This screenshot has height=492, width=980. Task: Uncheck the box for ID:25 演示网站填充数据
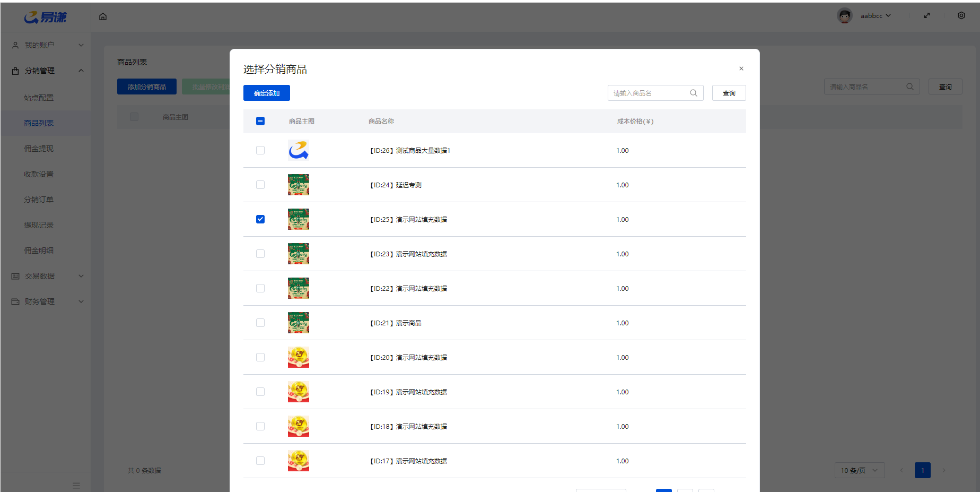pyautogui.click(x=260, y=219)
